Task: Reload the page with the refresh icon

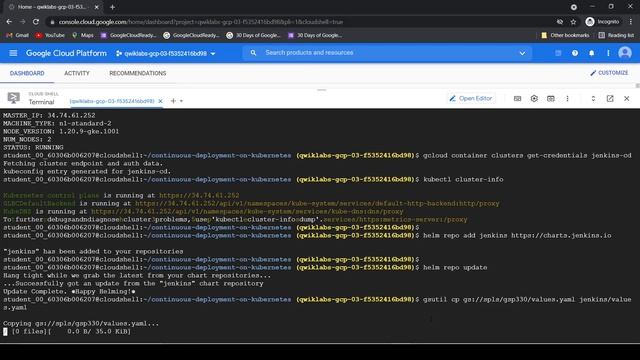Action: coord(36,22)
